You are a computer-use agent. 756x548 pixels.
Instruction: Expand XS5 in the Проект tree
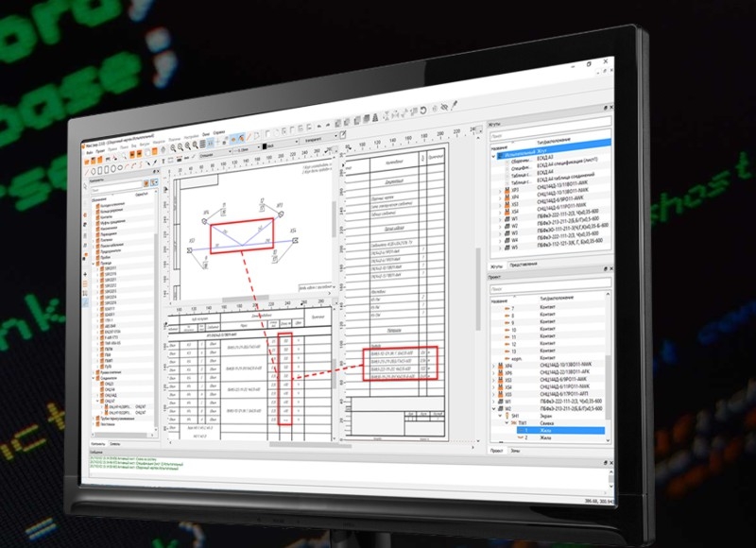point(493,394)
